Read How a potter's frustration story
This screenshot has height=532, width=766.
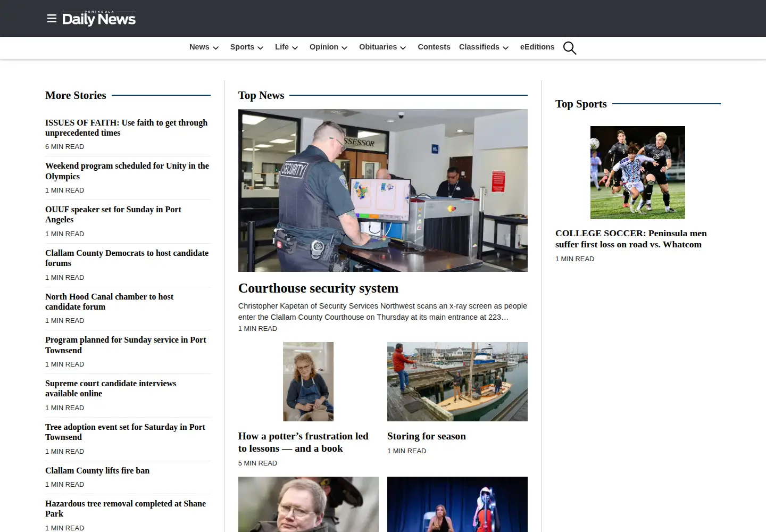[x=303, y=442]
